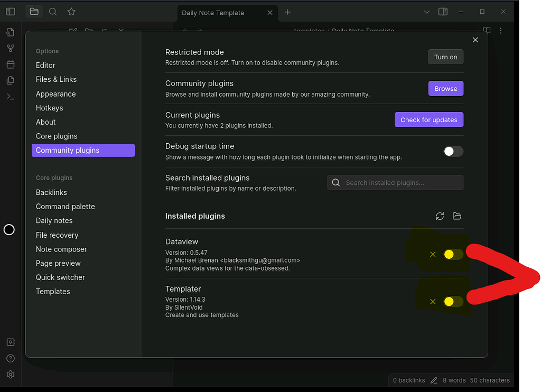Screen dimensions: 541x392
Task: Turn on Restricted mode
Action: tap(445, 57)
